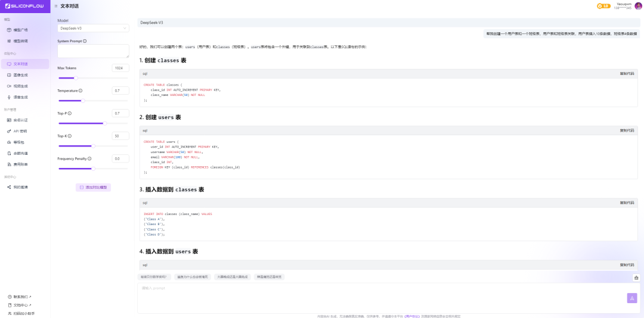Image resolution: width=644 pixels, height=318 pixels.
Task: Copy code of the create users table block
Action: [627, 130]
